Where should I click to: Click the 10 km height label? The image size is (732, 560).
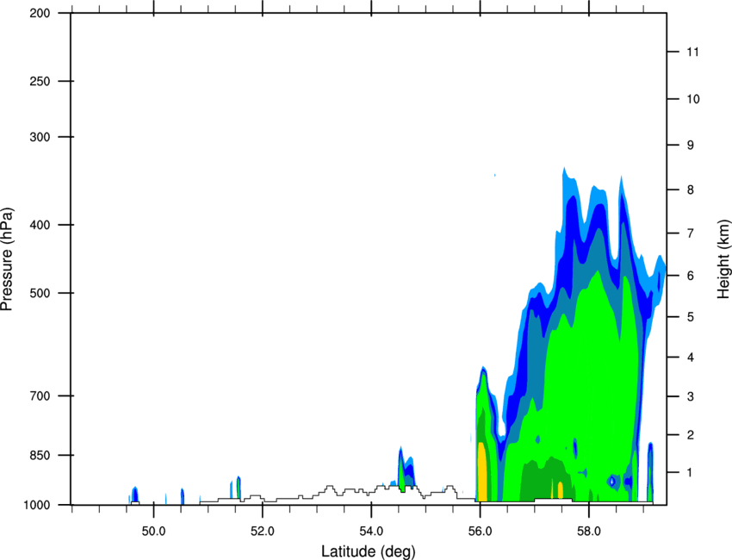[x=693, y=99]
